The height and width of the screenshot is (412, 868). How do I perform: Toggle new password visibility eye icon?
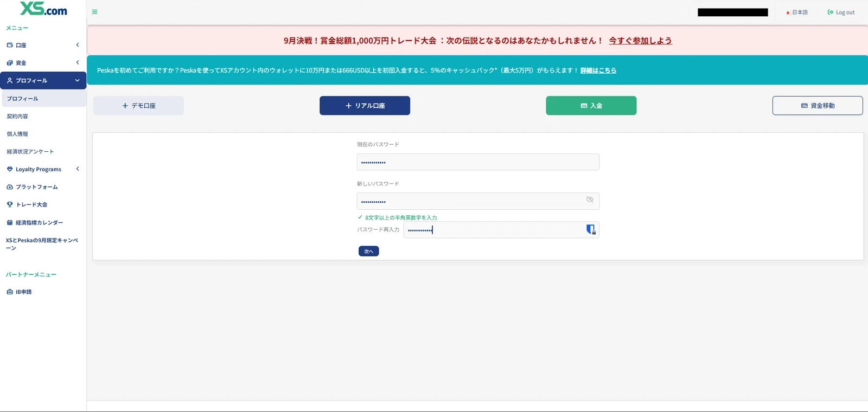pos(590,200)
